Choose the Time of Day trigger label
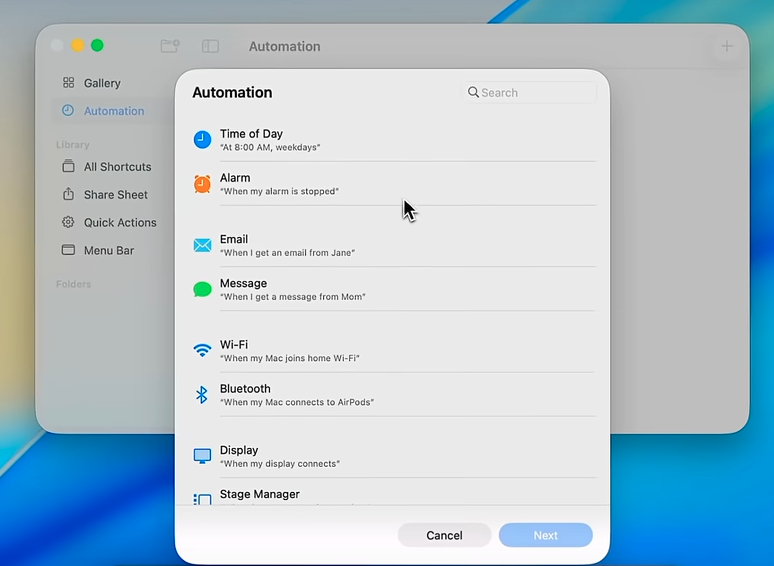This screenshot has width=774, height=566. (x=251, y=134)
